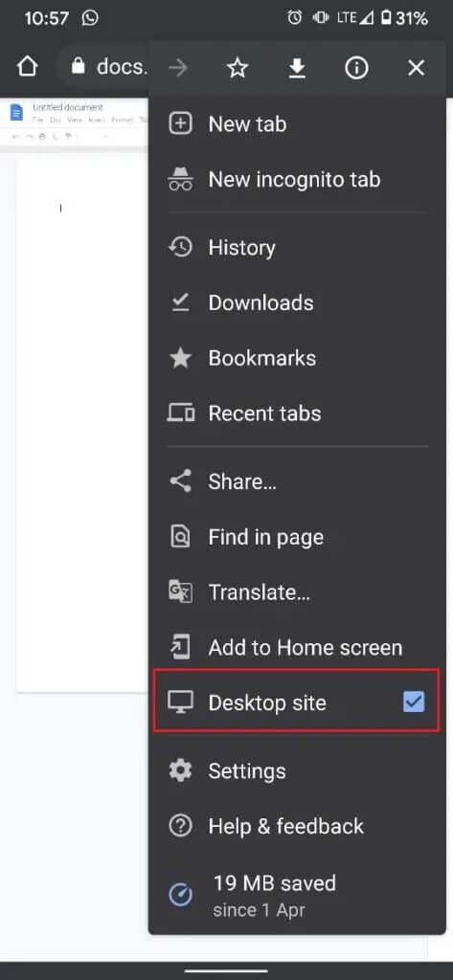Tap the Recent tabs devices icon
Viewport: 453px width, 980px height.
coord(180,413)
